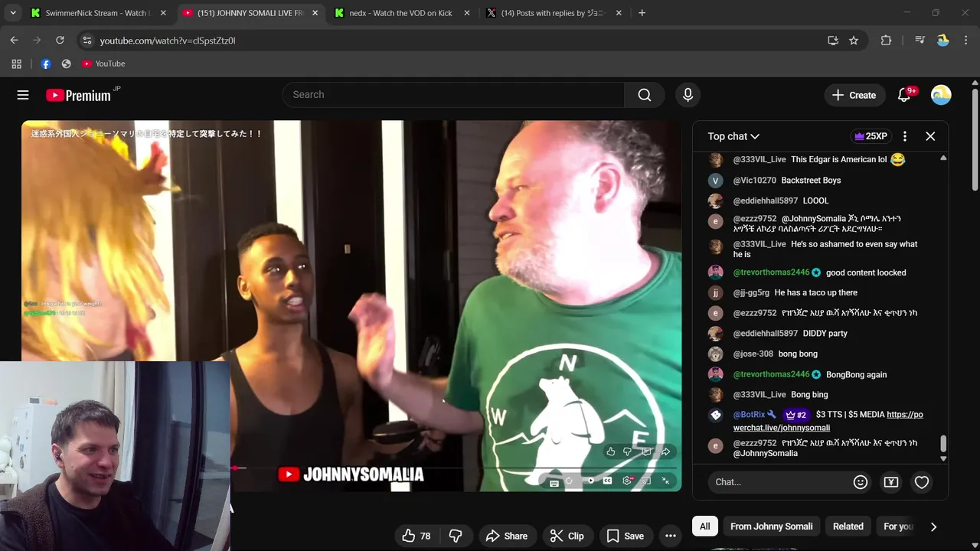Select the All chip

pos(704,527)
